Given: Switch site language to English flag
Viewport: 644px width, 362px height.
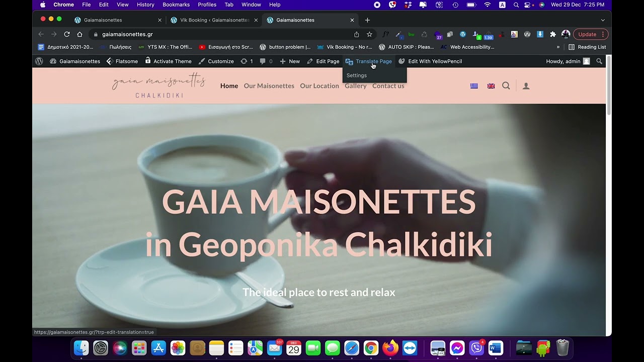Looking at the screenshot, I should 491,86.
